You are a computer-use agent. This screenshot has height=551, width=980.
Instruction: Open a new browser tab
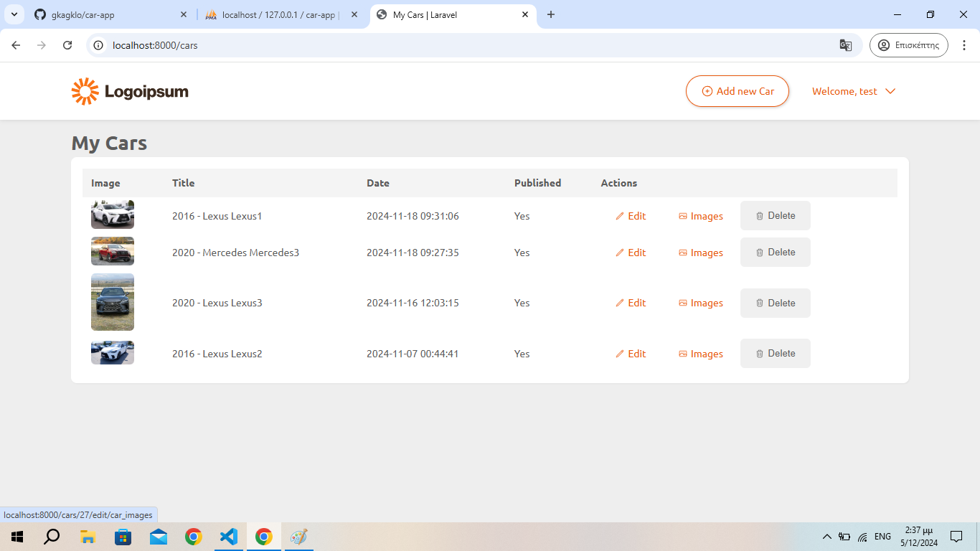(x=551, y=14)
